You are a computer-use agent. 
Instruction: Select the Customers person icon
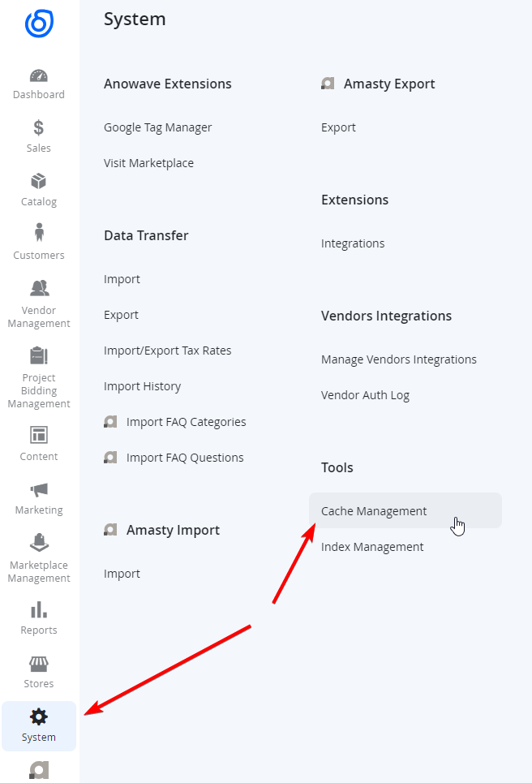pyautogui.click(x=39, y=233)
